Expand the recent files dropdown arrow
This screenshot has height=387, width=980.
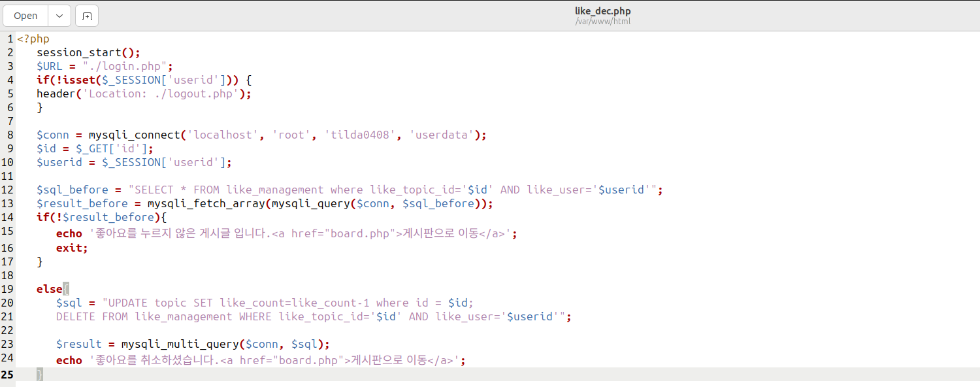click(x=59, y=16)
